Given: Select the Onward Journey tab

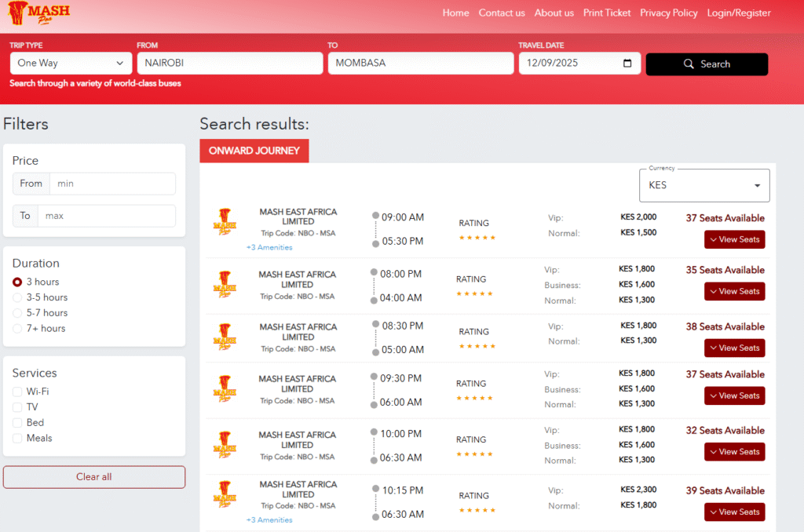Looking at the screenshot, I should [254, 151].
